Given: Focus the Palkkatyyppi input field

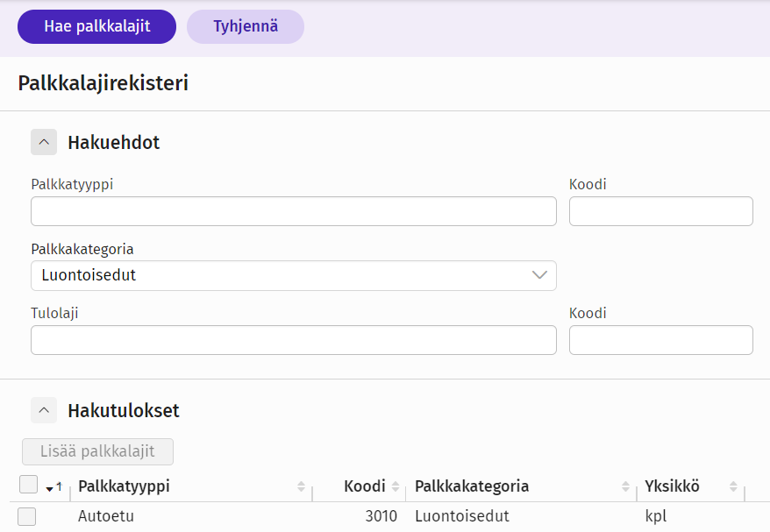Looking at the screenshot, I should [293, 211].
